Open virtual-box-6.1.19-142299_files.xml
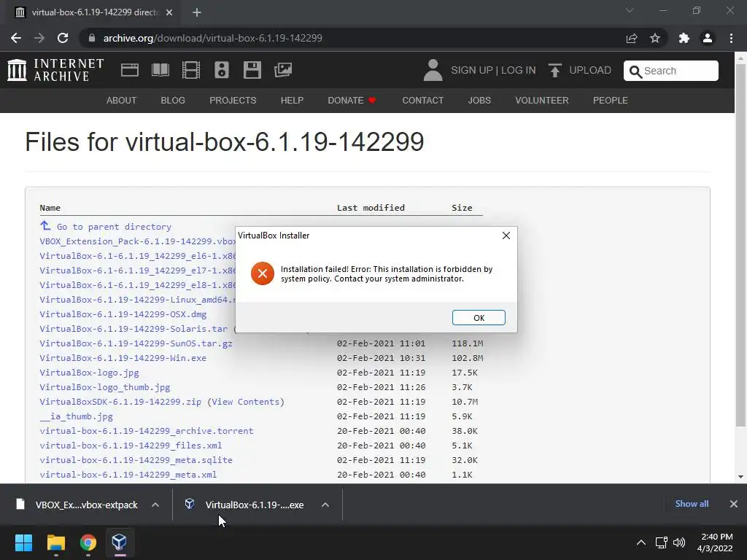 coord(131,446)
